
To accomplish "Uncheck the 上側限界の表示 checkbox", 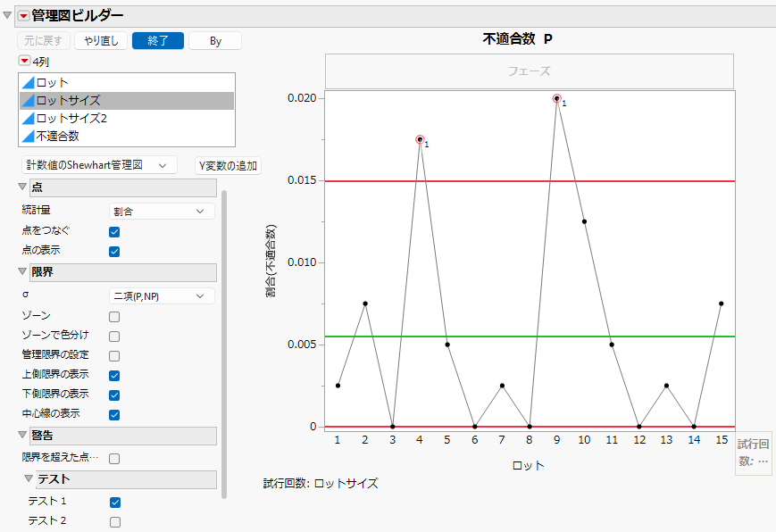I will coord(114,376).
